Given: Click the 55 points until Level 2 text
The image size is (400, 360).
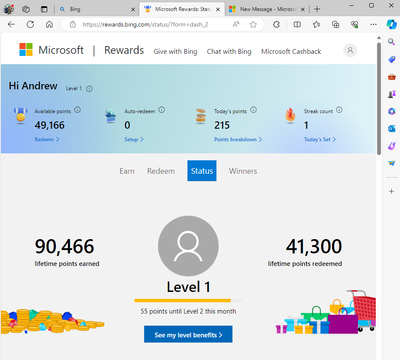Looking at the screenshot, I should [188, 311].
